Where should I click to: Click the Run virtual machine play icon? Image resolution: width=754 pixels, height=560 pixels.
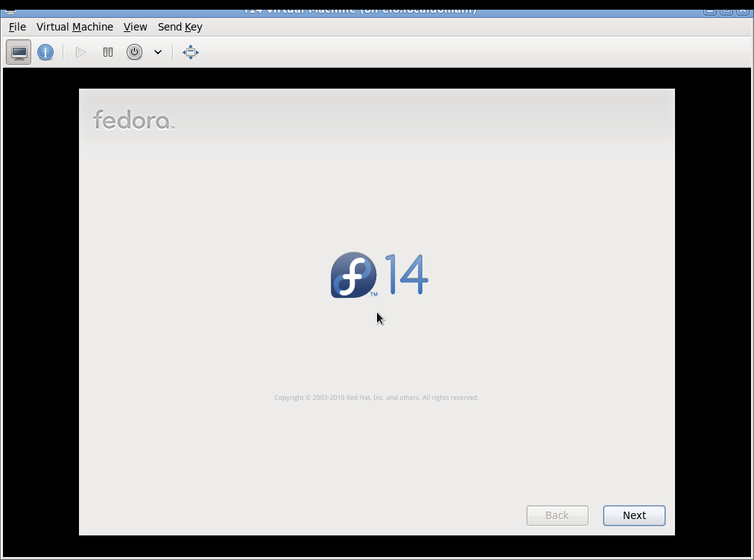tap(80, 52)
